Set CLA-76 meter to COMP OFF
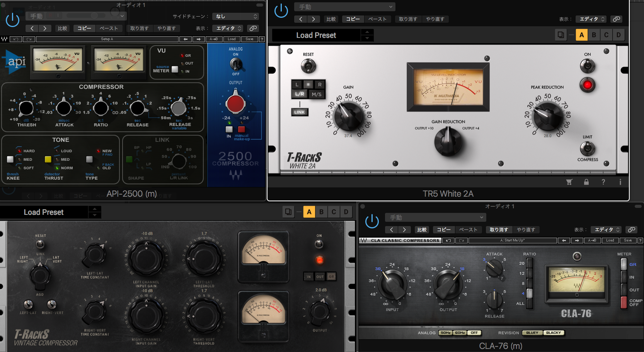 (x=624, y=302)
